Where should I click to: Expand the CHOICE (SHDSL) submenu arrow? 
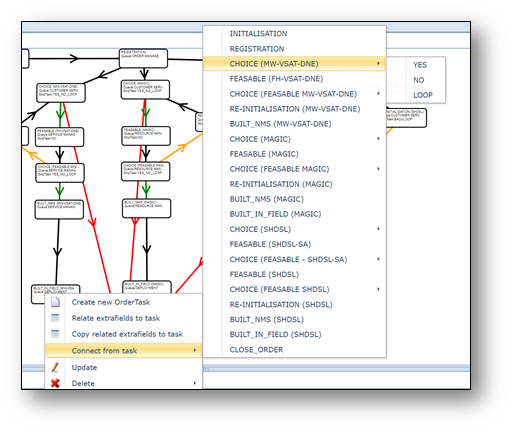tap(378, 229)
